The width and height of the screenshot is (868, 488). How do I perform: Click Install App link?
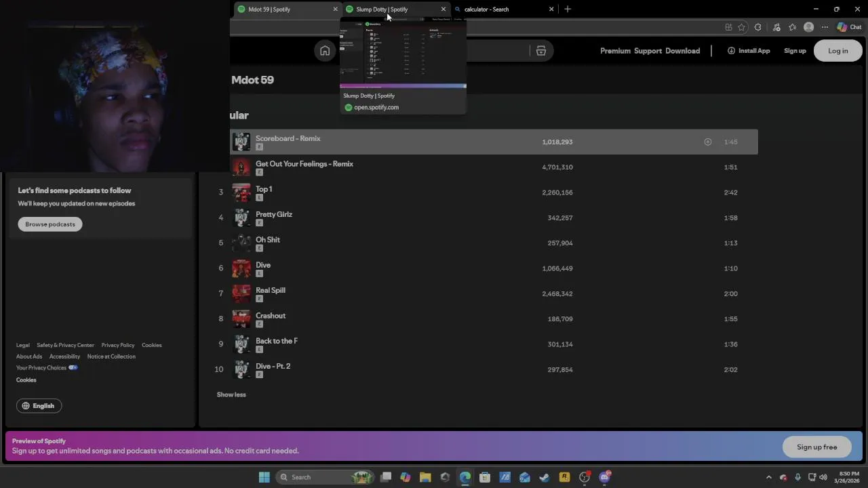coord(749,51)
